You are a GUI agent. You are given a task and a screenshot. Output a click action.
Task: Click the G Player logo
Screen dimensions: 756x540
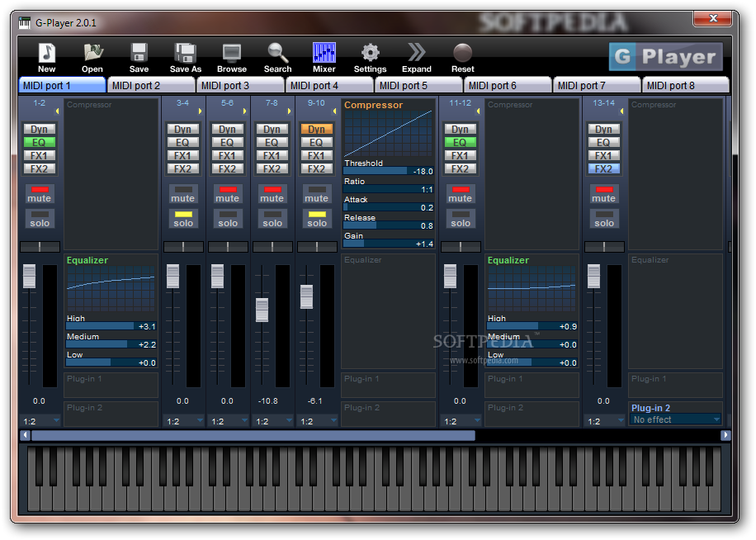(665, 56)
